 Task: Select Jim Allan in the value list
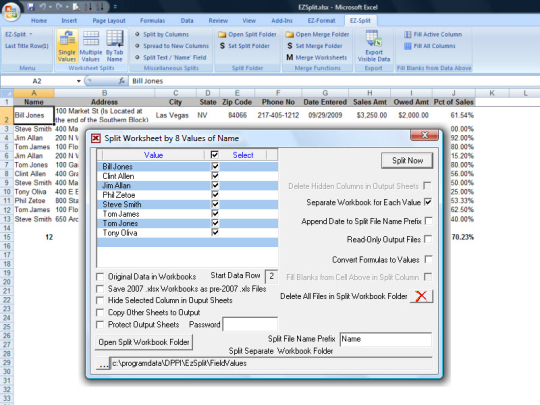click(116, 185)
